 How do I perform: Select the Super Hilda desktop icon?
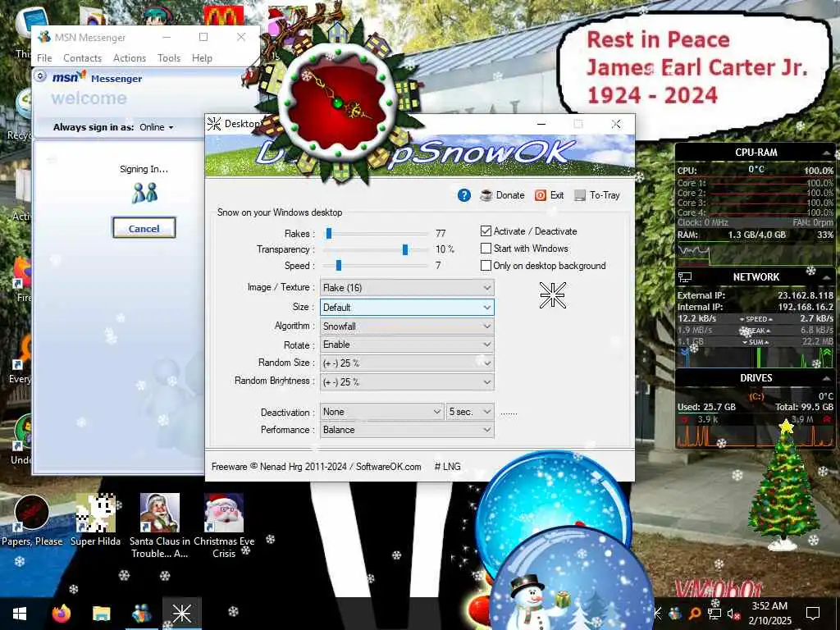click(x=95, y=520)
